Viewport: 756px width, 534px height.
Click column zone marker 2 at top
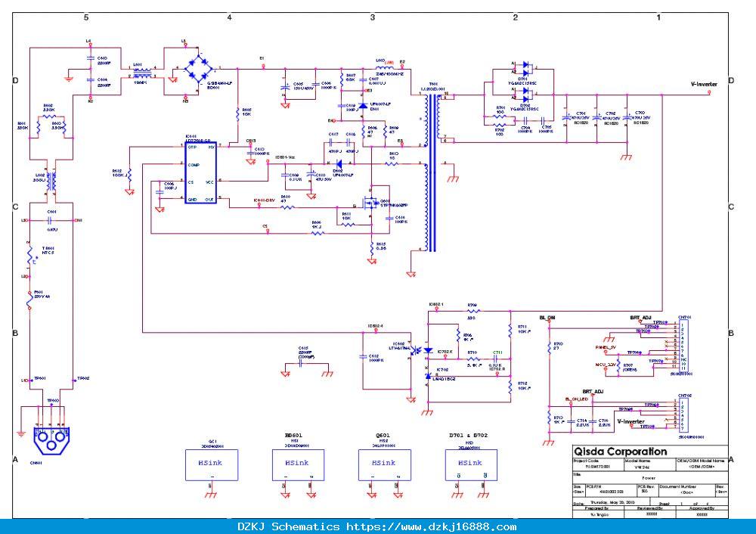tap(516, 17)
